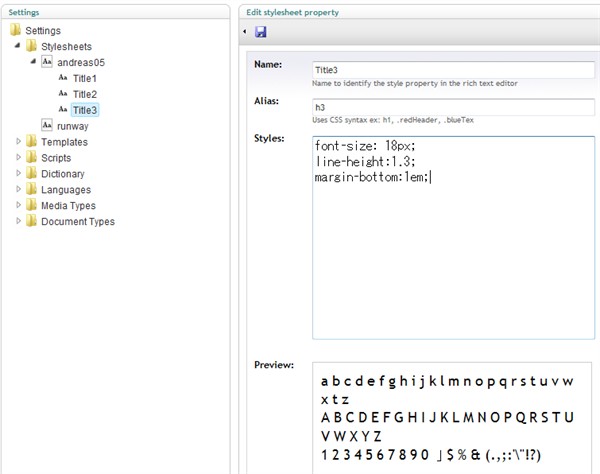Open the runway stylesheet label
The image size is (600, 474).
pyautogui.click(x=73, y=126)
